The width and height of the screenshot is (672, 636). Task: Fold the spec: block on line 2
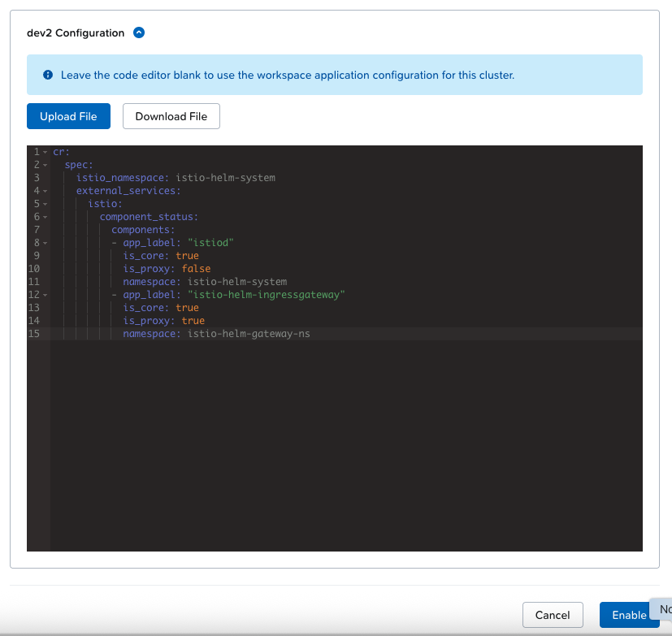(x=46, y=165)
